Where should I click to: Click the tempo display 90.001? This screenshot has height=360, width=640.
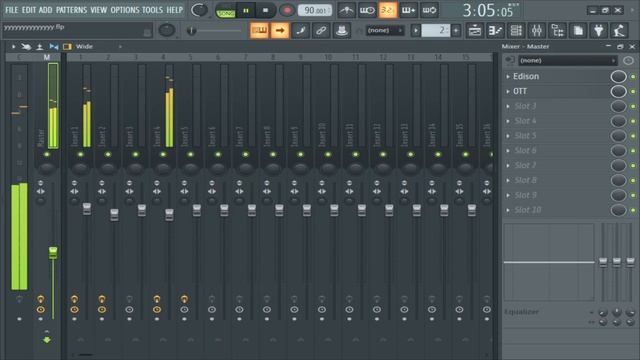[x=315, y=10]
